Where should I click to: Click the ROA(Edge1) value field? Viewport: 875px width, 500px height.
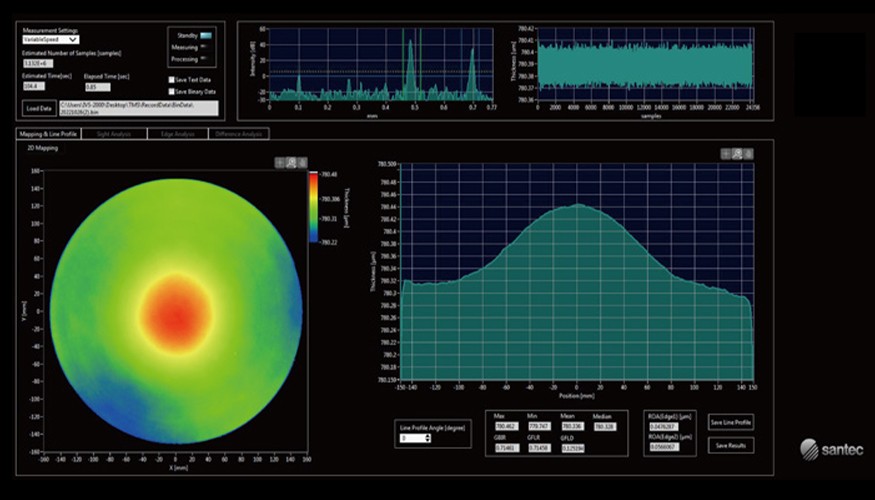pos(664,426)
